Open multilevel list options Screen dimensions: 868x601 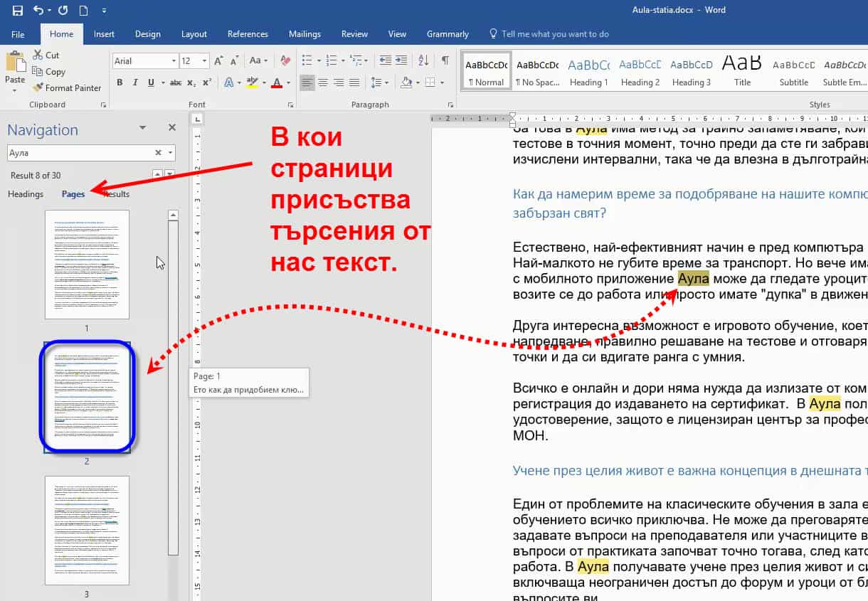[356, 60]
